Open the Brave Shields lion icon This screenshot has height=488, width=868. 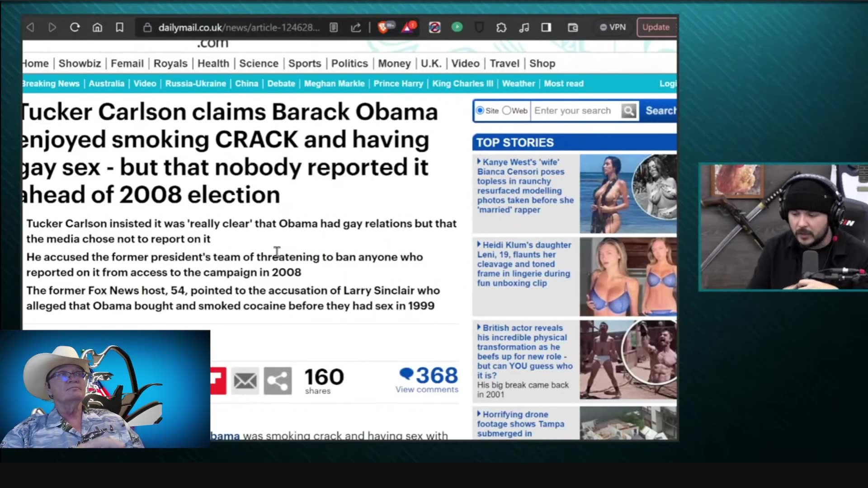[x=383, y=28]
